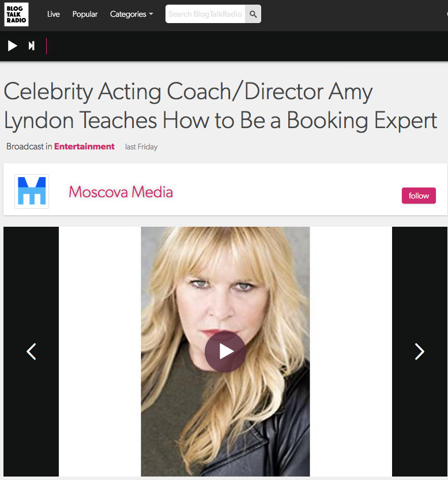Image resolution: width=448 pixels, height=480 pixels.
Task: Open the Live page
Action: pos(53,14)
